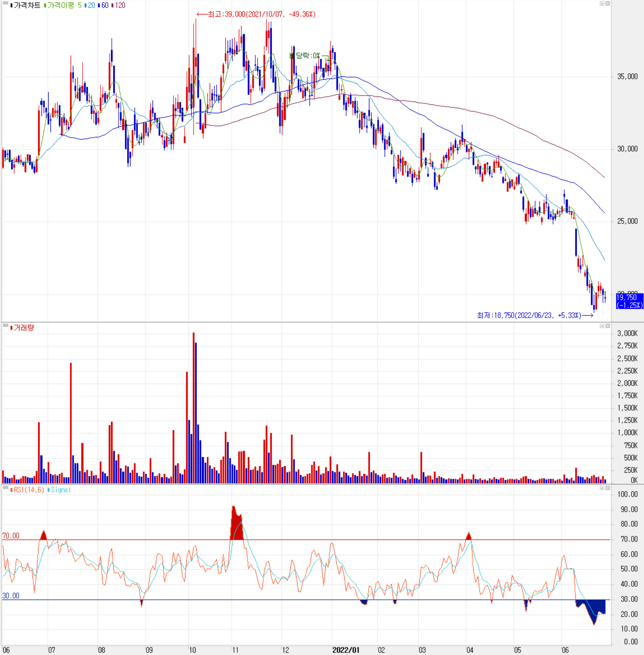
Task: Click the 3,000K volume axis label
Action: pyautogui.click(x=628, y=333)
